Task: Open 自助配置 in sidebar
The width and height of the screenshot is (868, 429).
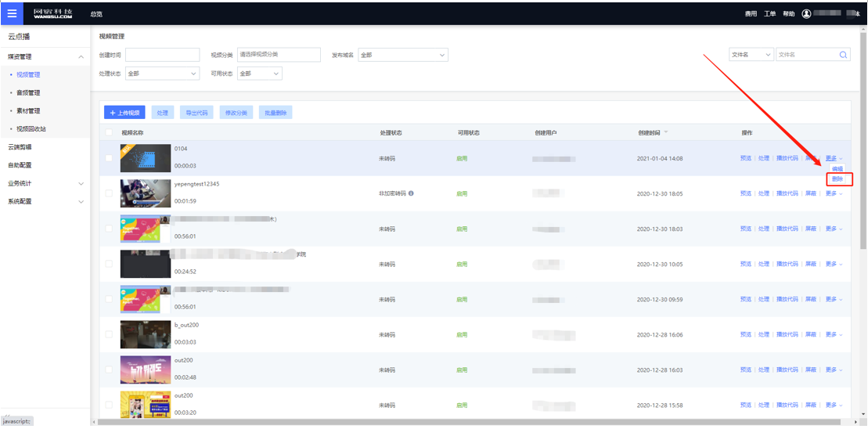Action: coord(20,165)
